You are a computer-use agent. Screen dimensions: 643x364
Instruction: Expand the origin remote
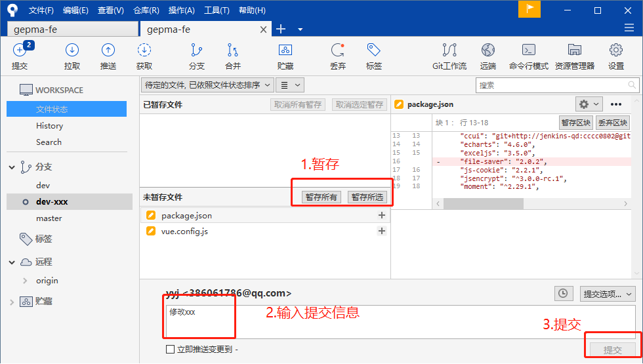click(25, 281)
